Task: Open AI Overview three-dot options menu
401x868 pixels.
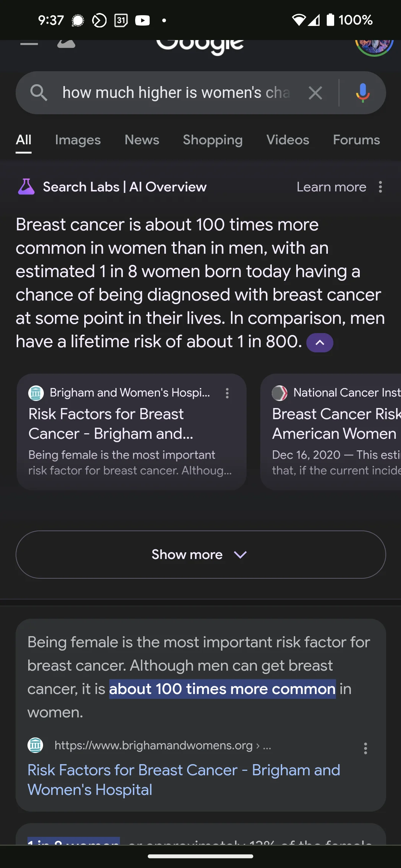Action: [380, 187]
